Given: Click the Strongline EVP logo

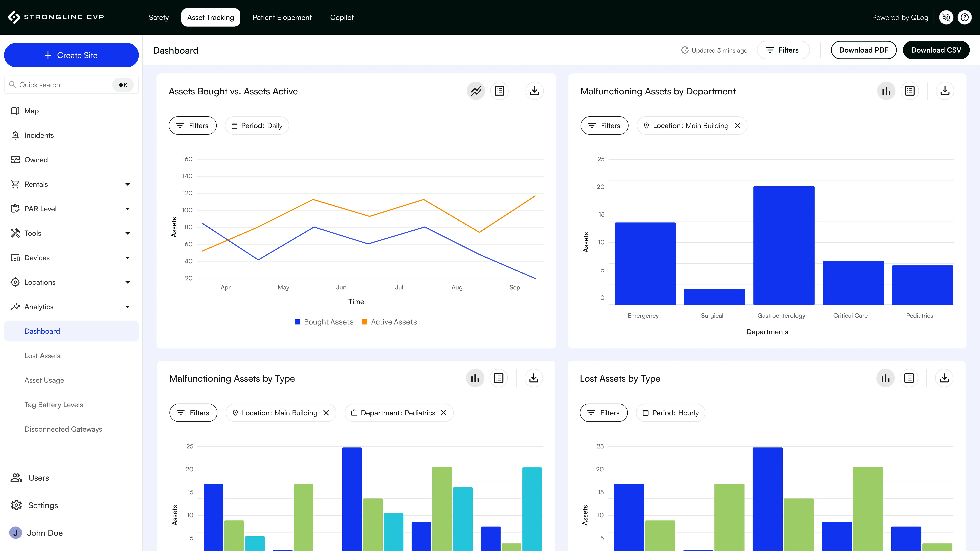Looking at the screenshot, I should click(x=56, y=17).
